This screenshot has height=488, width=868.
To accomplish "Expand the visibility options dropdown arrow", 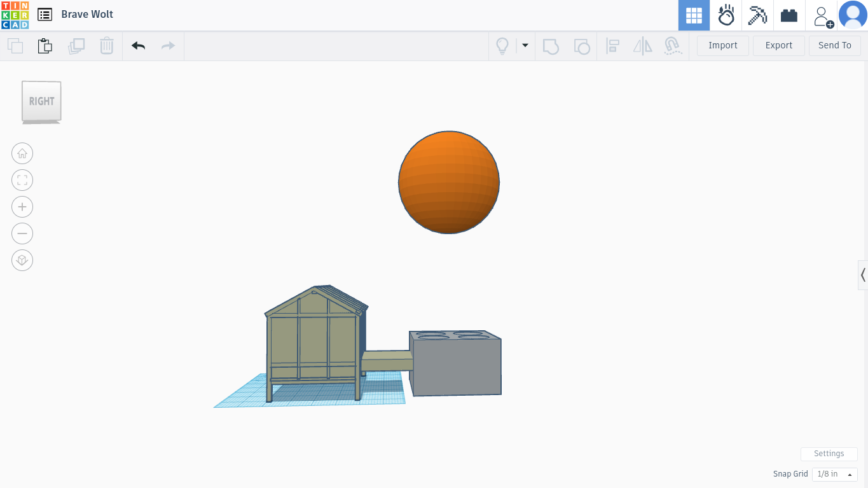I will pos(525,45).
